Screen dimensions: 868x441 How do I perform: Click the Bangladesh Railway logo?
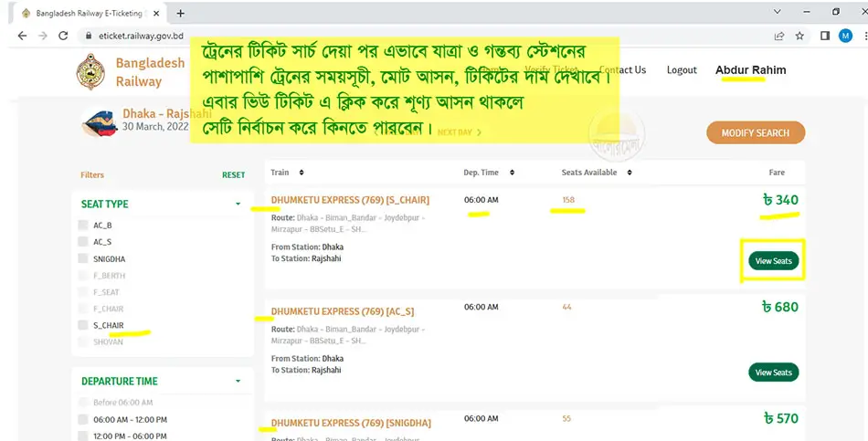pyautogui.click(x=90, y=71)
